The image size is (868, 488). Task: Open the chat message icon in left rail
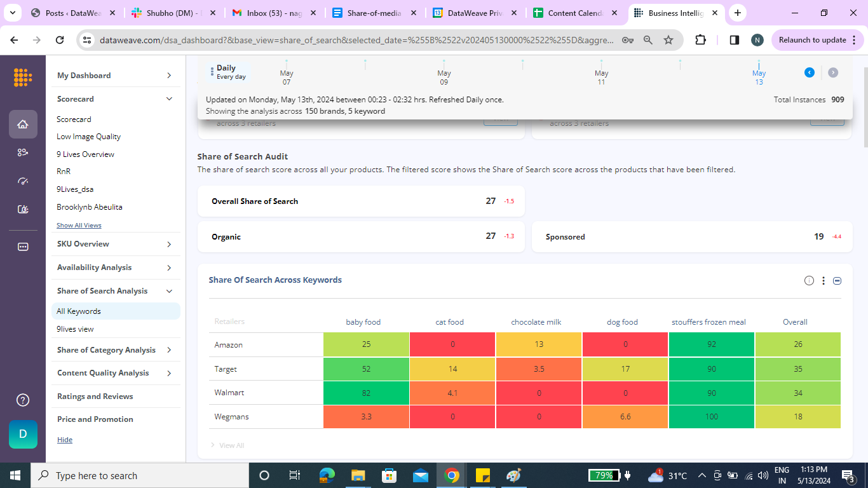[23, 247]
